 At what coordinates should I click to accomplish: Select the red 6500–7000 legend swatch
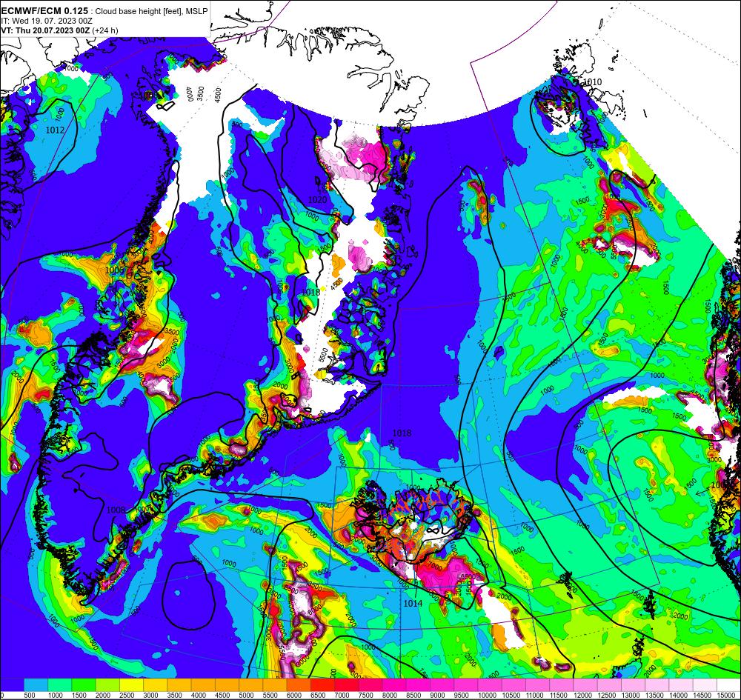[323, 684]
